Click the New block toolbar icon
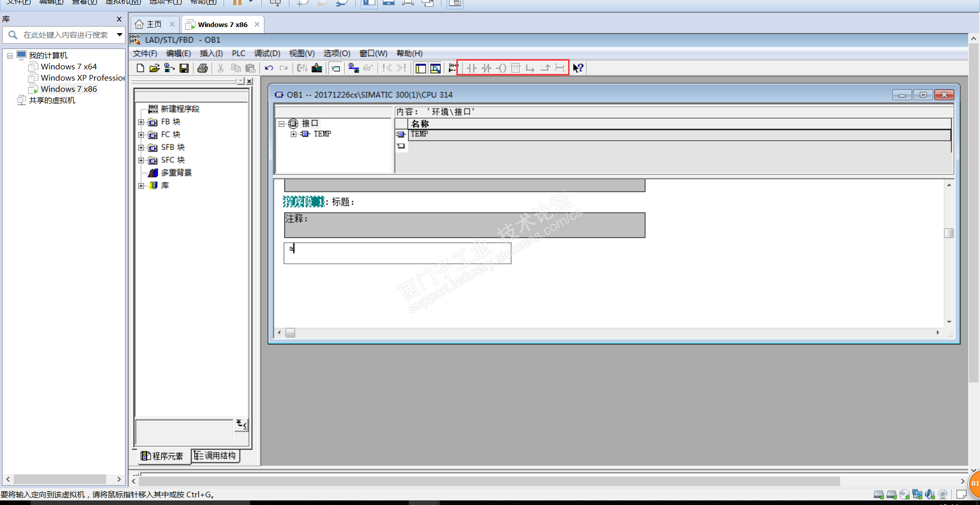This screenshot has height=505, width=980. tap(140, 68)
